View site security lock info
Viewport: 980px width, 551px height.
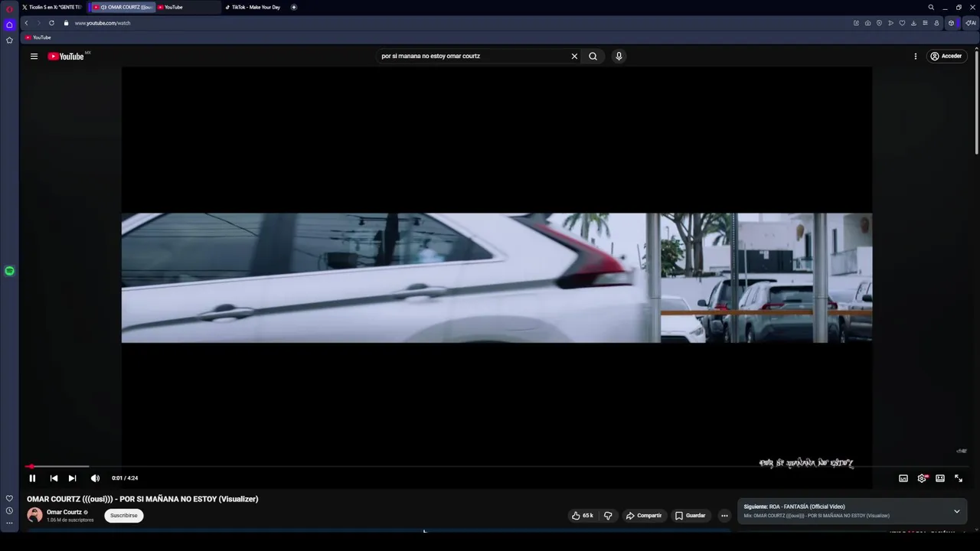(x=66, y=23)
